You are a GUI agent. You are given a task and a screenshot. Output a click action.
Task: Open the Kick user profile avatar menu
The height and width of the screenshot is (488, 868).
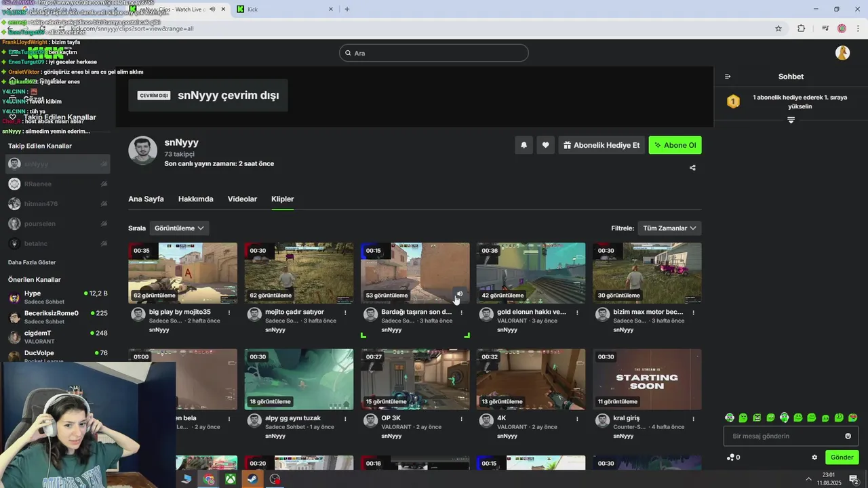(843, 53)
